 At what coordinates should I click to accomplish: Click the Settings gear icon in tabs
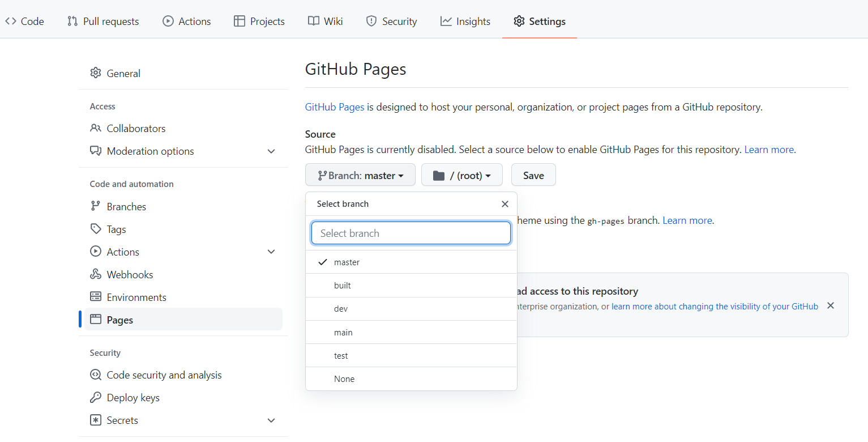(519, 21)
